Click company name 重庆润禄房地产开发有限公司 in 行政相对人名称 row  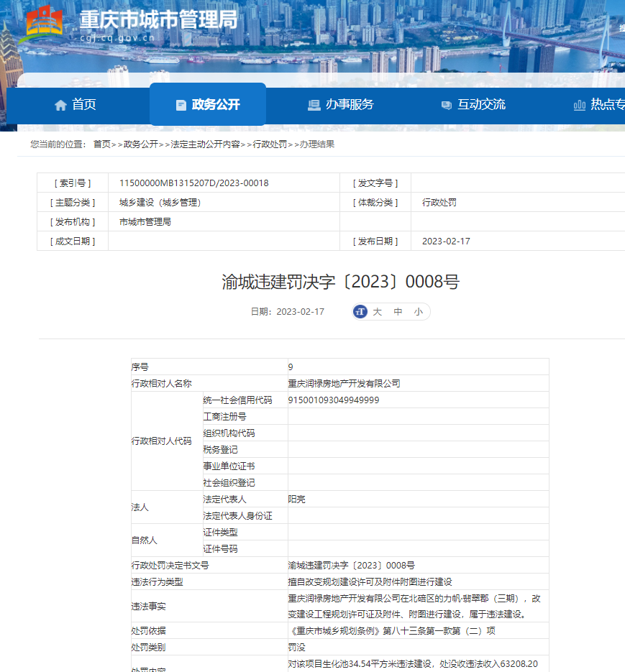344,384
